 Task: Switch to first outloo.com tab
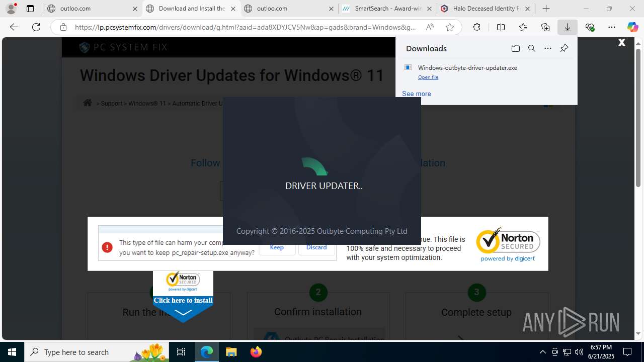coord(93,9)
